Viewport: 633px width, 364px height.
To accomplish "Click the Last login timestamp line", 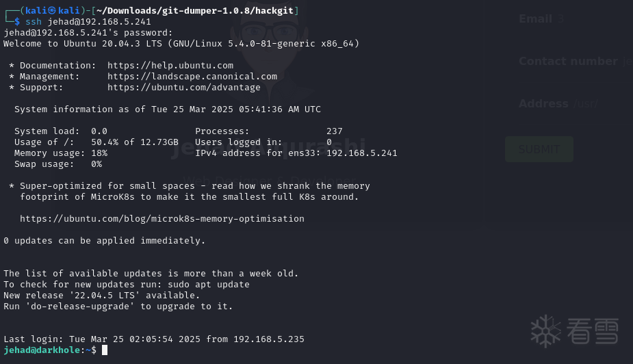I will point(154,339).
